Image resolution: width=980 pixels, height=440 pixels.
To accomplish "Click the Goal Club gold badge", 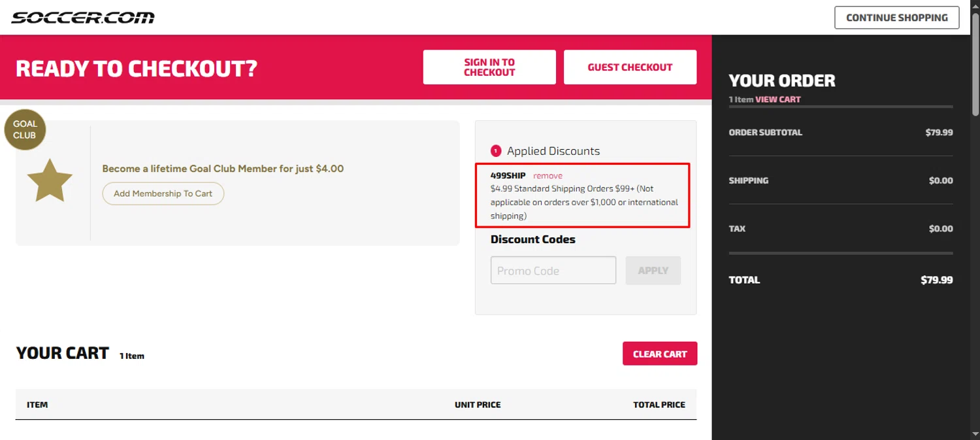I will click(25, 129).
